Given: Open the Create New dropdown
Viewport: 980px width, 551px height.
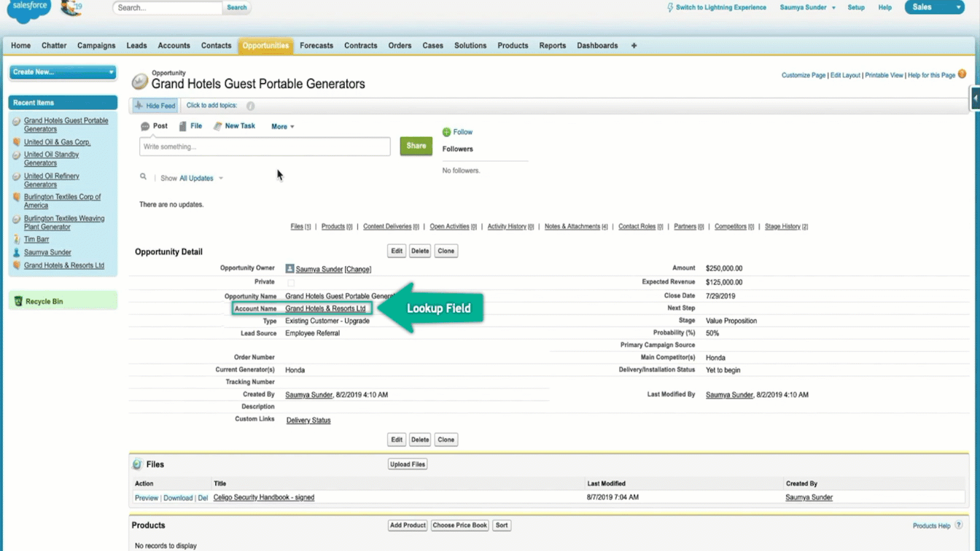Looking at the screenshot, I should point(63,72).
